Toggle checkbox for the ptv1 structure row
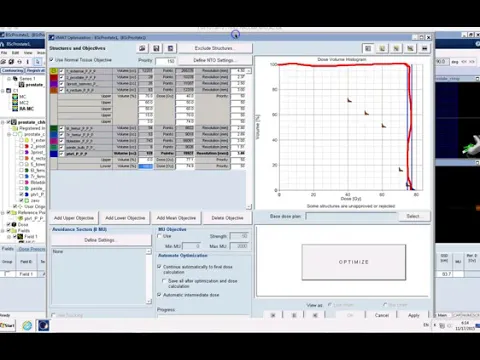Image resolution: width=480 pixels, height=360 pixels. click(x=62, y=154)
